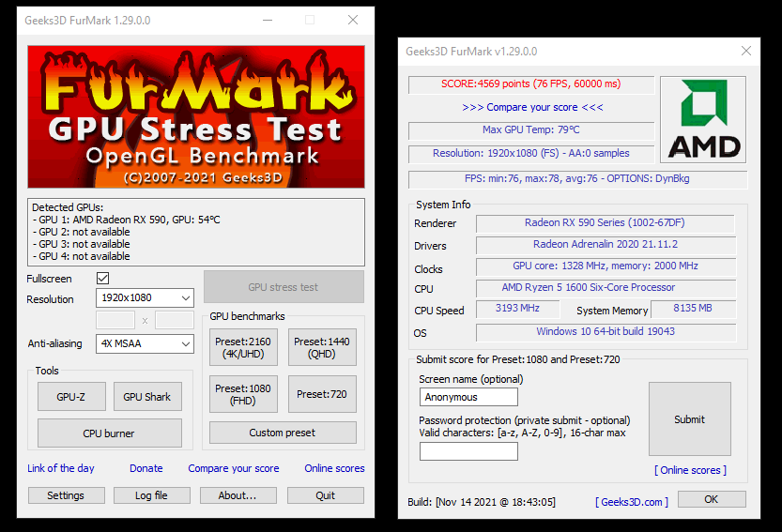Viewport: 782px width, 532px height.
Task: Click the Renderer Radeon RX 590 Series field
Action: point(605,223)
